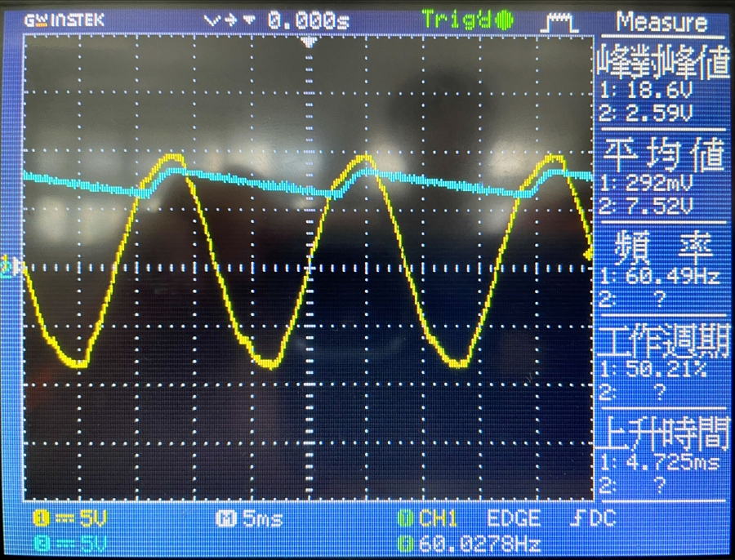The width and height of the screenshot is (735, 560).
Task: Click the CH1 trigger source label
Action: (435, 518)
